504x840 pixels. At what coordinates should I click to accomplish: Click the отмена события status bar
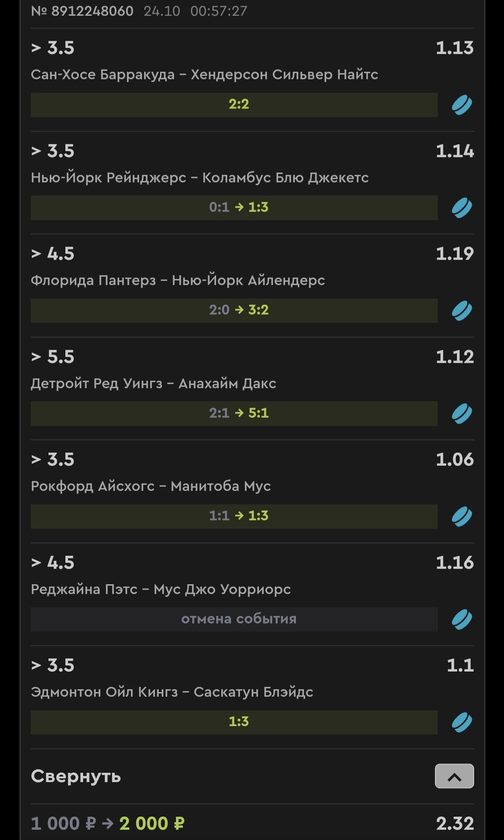tap(234, 619)
